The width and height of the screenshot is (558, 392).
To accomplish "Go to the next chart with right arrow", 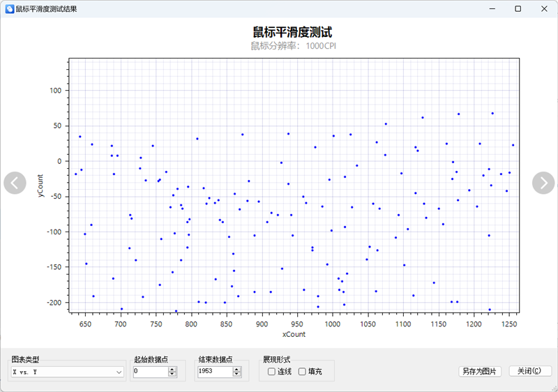I will point(543,183).
